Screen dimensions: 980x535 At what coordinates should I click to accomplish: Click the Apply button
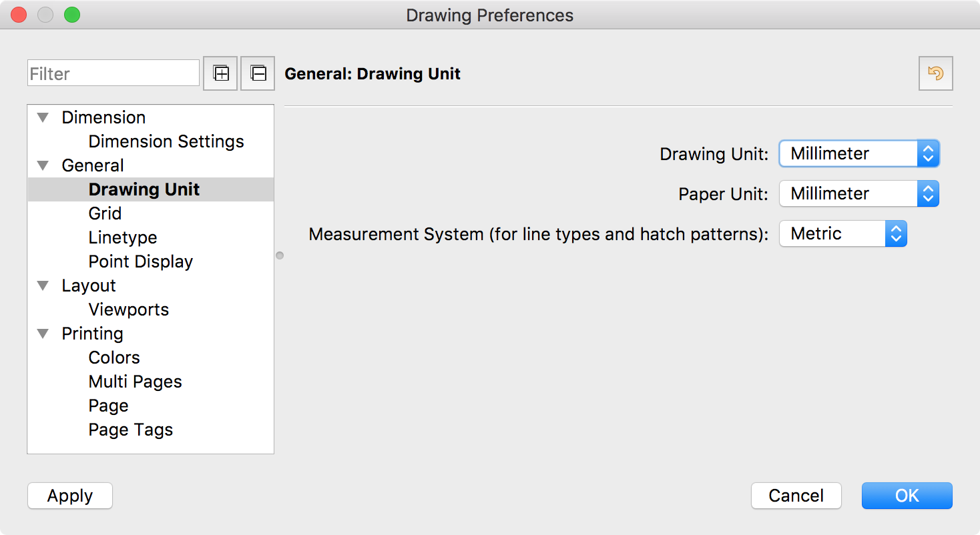(69, 496)
